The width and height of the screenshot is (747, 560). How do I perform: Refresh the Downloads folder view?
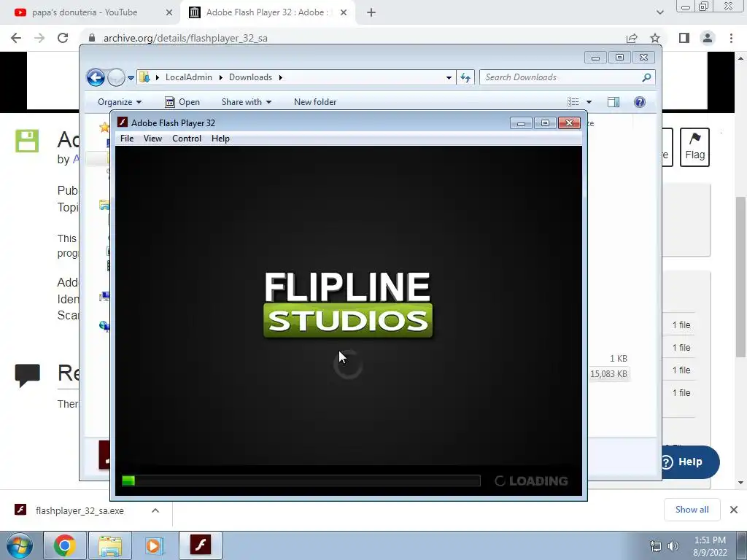pos(465,77)
